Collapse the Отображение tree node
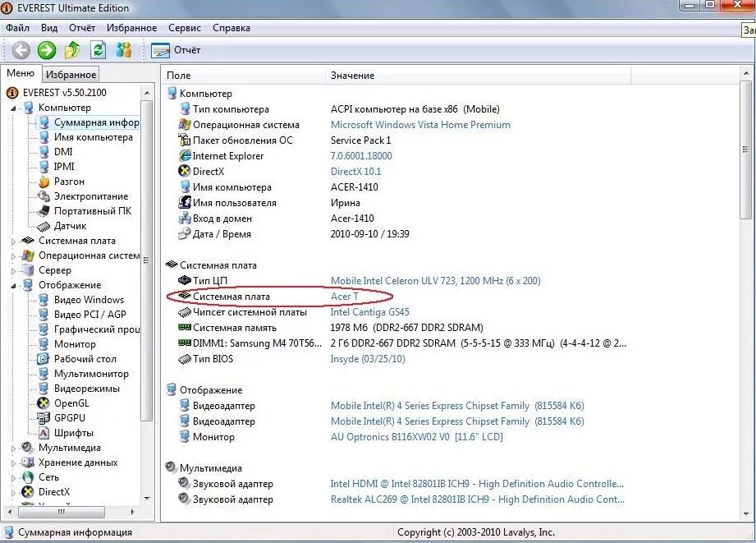 tap(13, 286)
